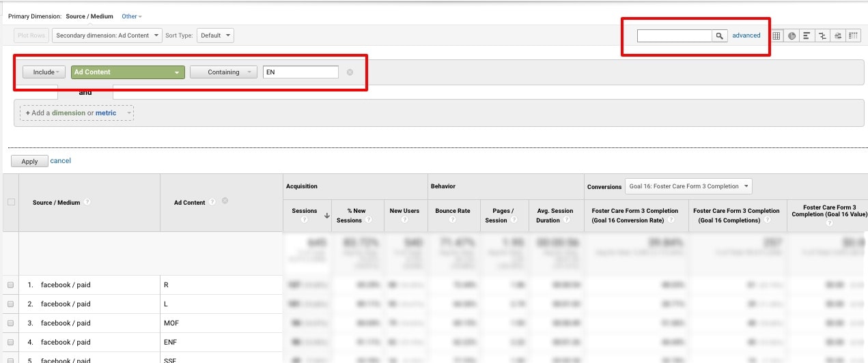Viewport: 868px width, 363px height.
Task: Switch to Pivot table view icon
Action: (854, 36)
